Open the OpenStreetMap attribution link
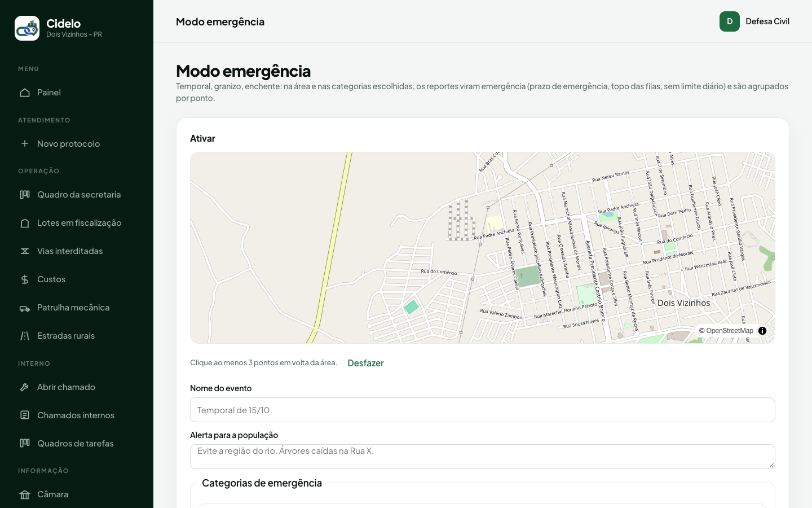812x508 pixels. (x=730, y=331)
